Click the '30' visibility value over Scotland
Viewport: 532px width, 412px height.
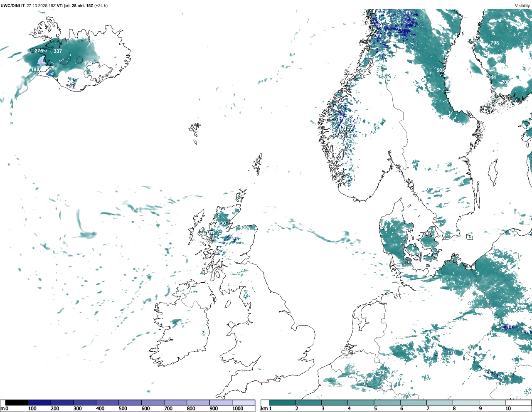coord(223,223)
